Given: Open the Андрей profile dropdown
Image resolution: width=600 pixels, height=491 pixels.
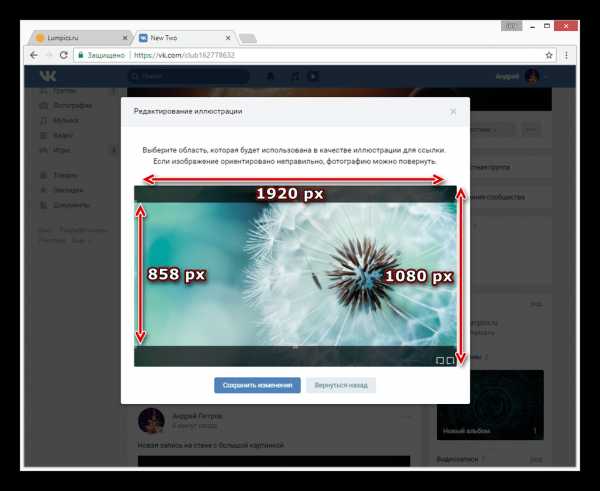Looking at the screenshot, I should click(522, 76).
